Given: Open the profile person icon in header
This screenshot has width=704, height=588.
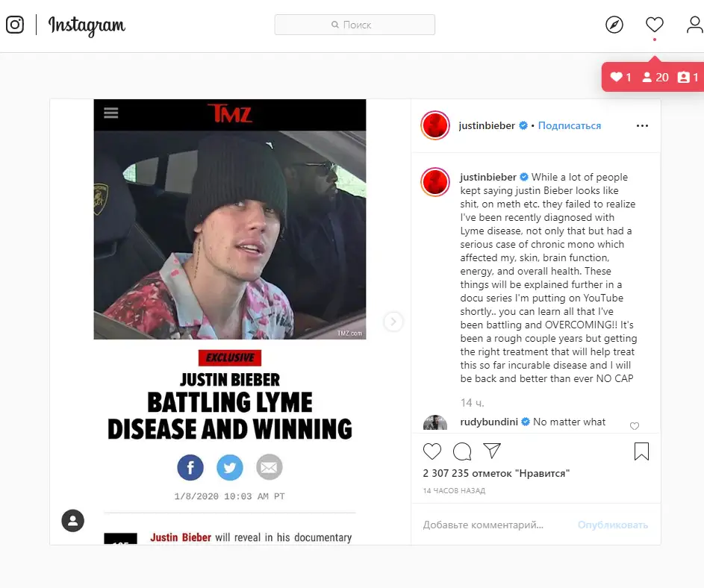Looking at the screenshot, I should click(x=694, y=25).
